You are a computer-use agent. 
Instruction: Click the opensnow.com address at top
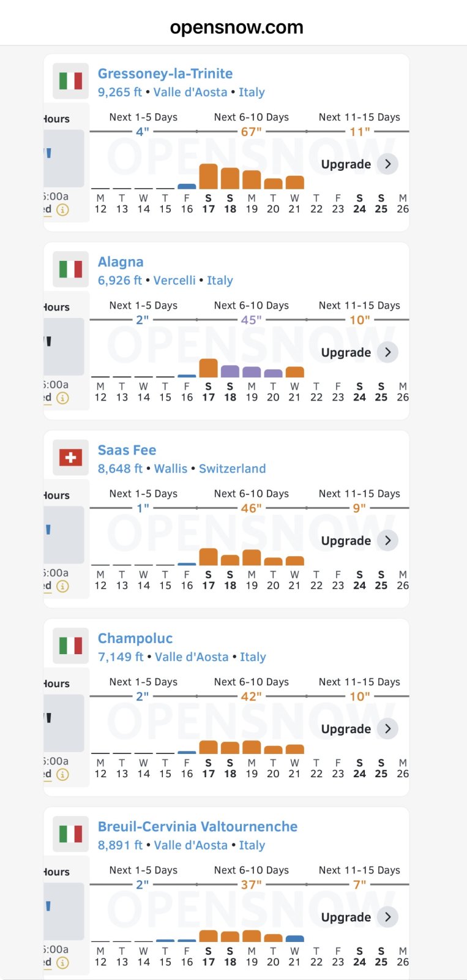coord(236,27)
